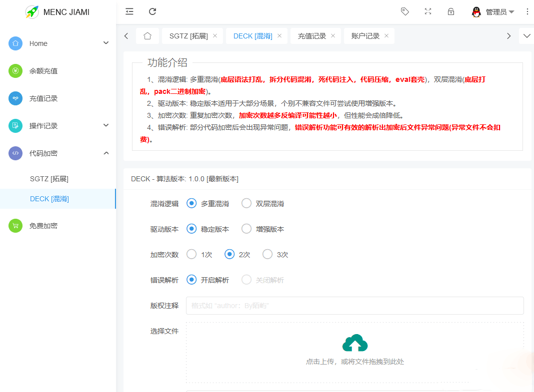Click the 操作记录 sidebar icon
The width and height of the screenshot is (534, 392).
click(15, 126)
